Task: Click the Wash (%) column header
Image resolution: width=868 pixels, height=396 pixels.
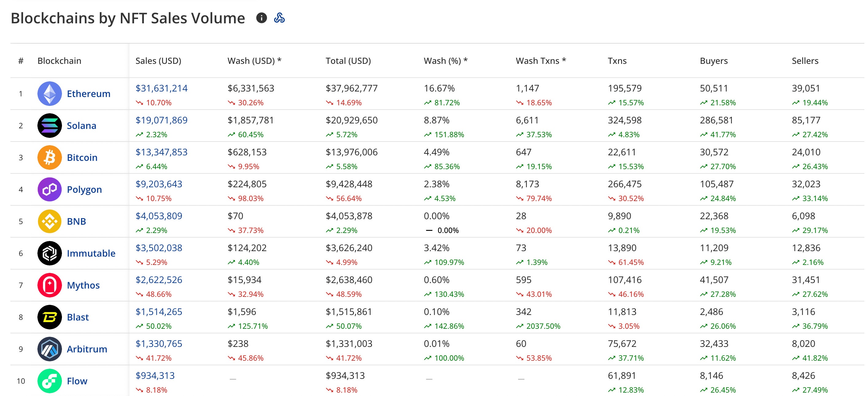Action: click(x=445, y=61)
